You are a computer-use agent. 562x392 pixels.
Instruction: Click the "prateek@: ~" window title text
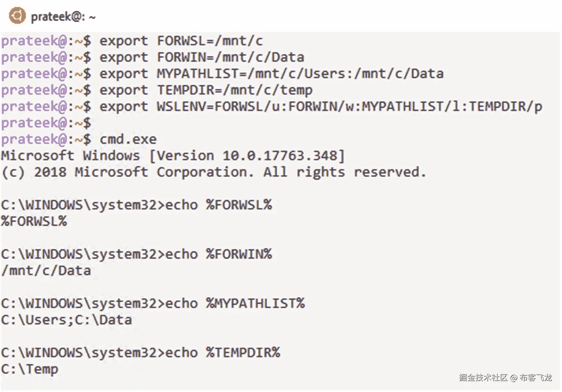click(x=63, y=17)
